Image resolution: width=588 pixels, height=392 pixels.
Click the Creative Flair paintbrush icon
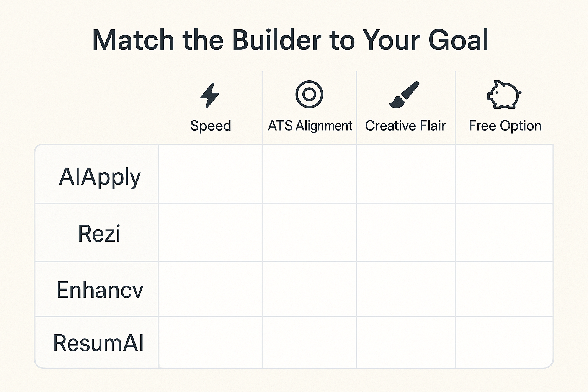pyautogui.click(x=404, y=94)
